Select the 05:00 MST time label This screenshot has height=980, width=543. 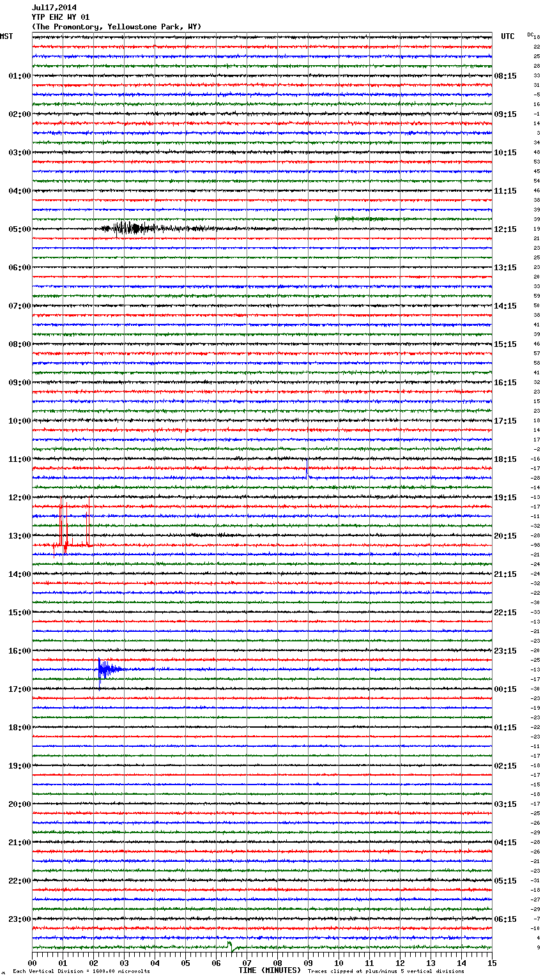[x=19, y=229]
